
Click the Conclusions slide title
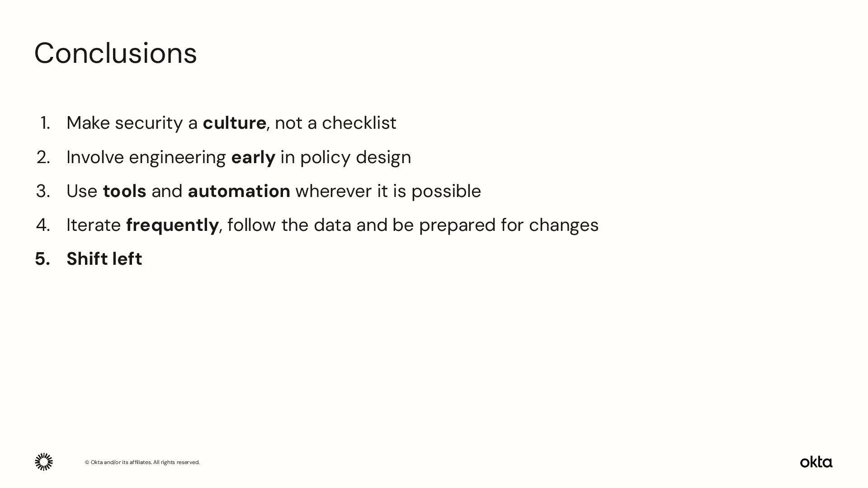pyautogui.click(x=115, y=53)
